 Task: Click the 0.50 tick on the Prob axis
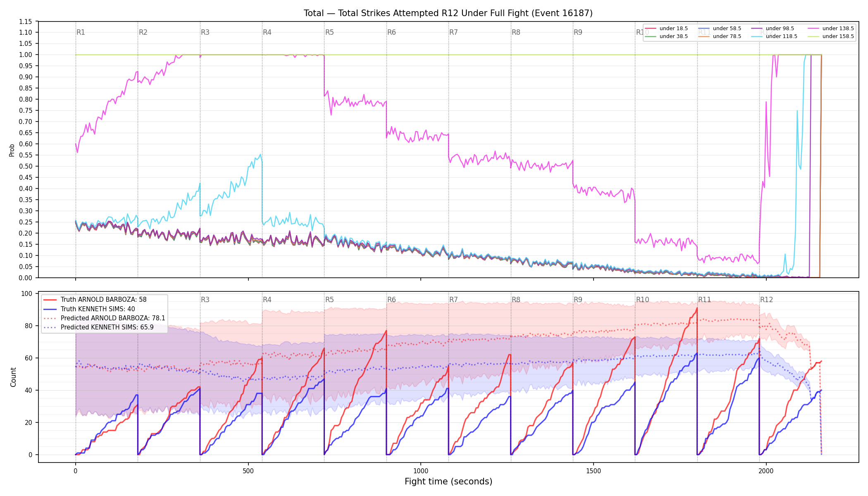[x=26, y=166]
